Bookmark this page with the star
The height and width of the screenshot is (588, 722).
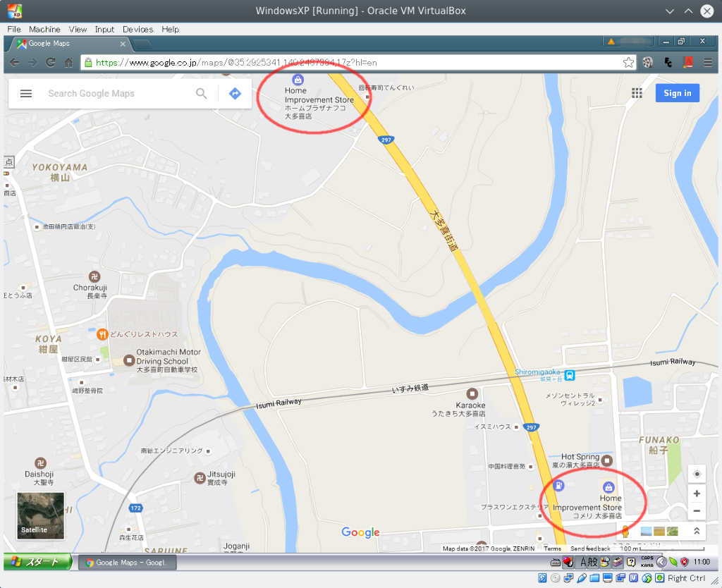click(628, 63)
